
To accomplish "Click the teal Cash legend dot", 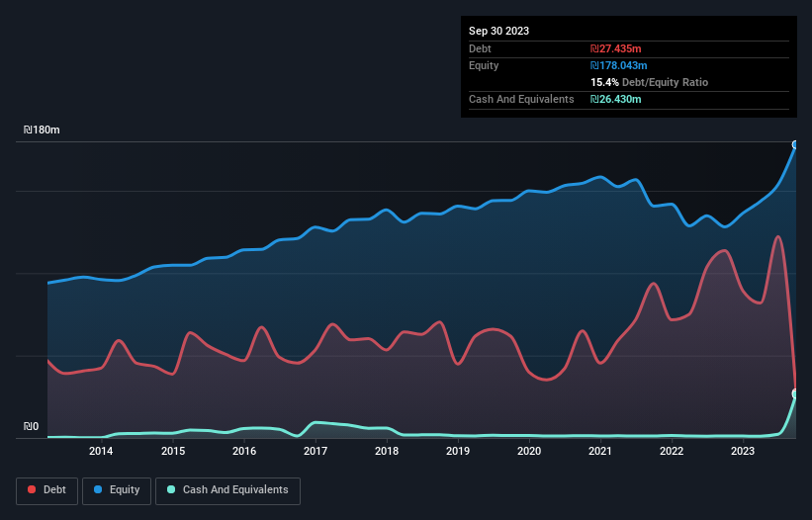I will [172, 490].
